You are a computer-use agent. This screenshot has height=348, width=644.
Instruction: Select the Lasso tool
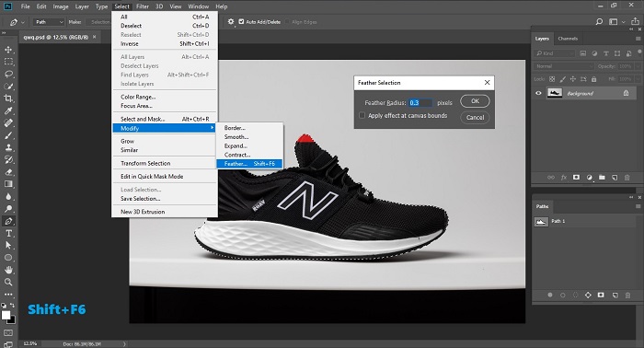pyautogui.click(x=8, y=75)
